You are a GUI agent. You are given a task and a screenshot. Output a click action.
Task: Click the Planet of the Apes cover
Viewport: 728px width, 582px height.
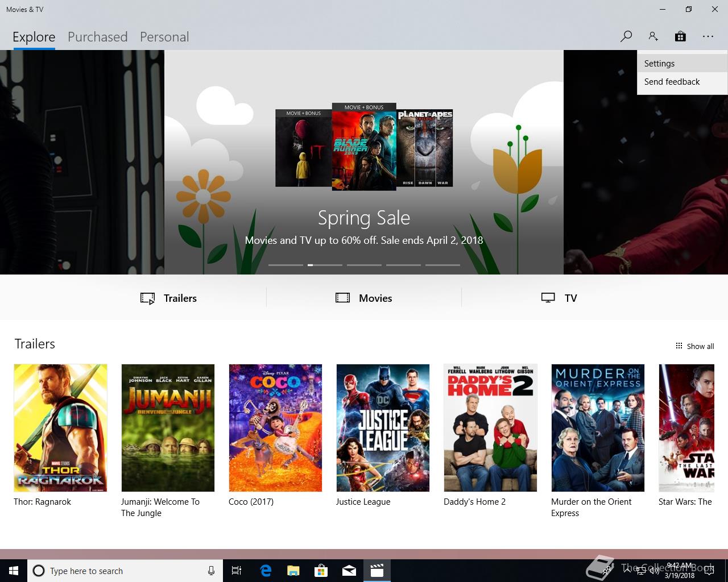(x=425, y=148)
